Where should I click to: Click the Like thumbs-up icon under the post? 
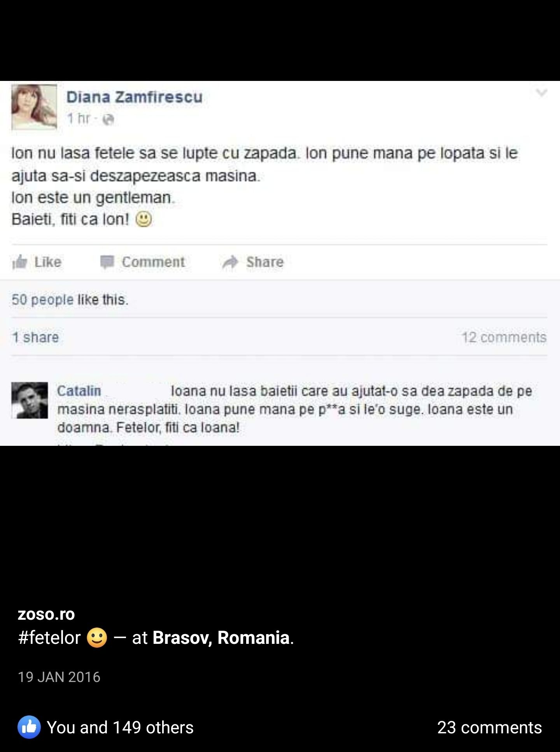click(x=19, y=262)
